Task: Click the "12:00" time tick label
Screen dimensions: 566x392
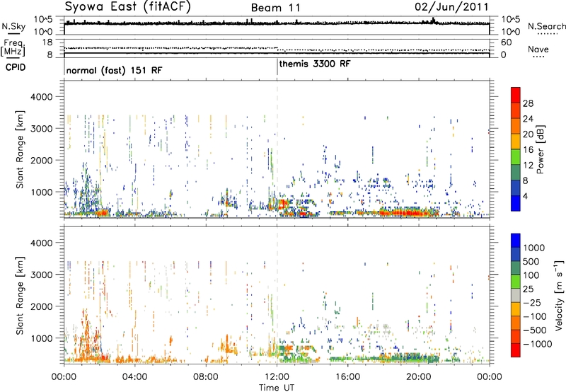Action: (x=277, y=377)
